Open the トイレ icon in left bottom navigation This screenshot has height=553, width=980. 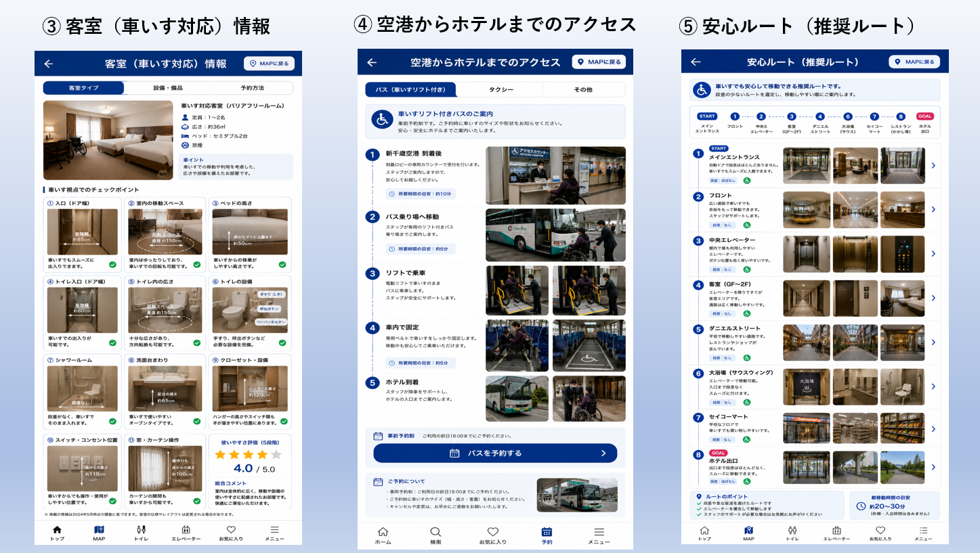[142, 529]
